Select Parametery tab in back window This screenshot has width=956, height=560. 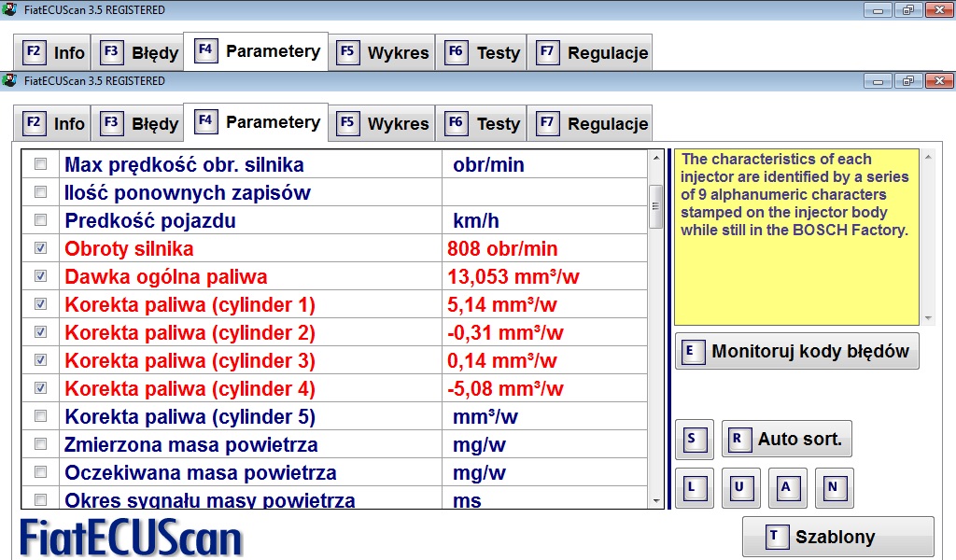coord(256,51)
